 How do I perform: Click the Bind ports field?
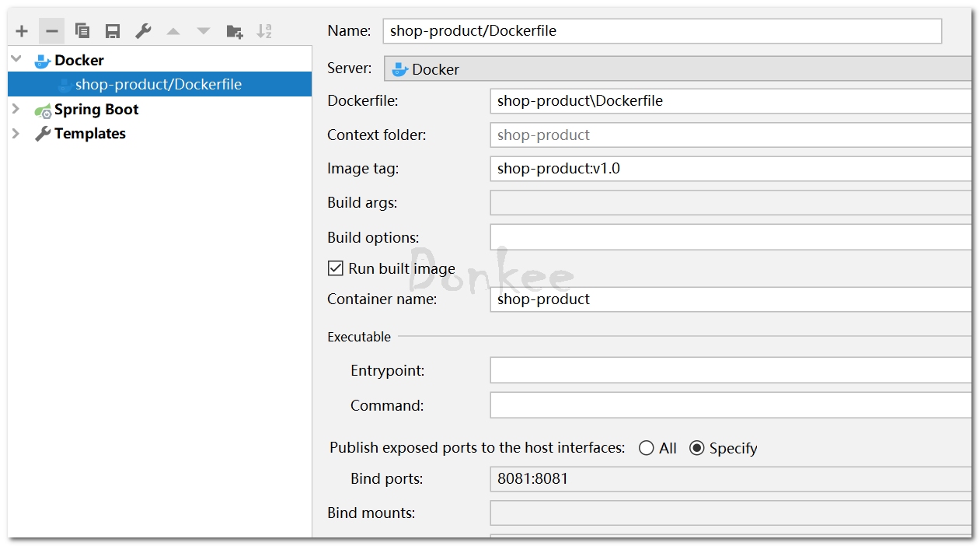tap(731, 479)
